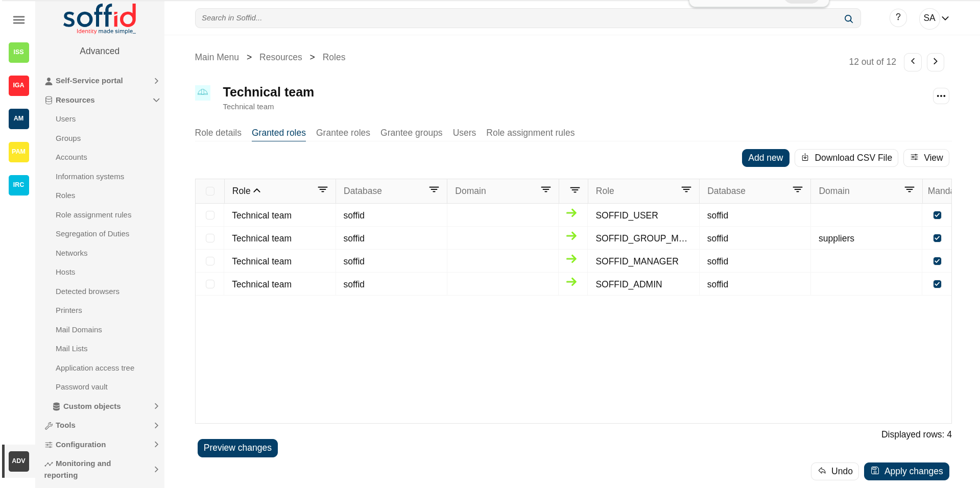
Task: Open the View options menu
Action: (x=926, y=158)
